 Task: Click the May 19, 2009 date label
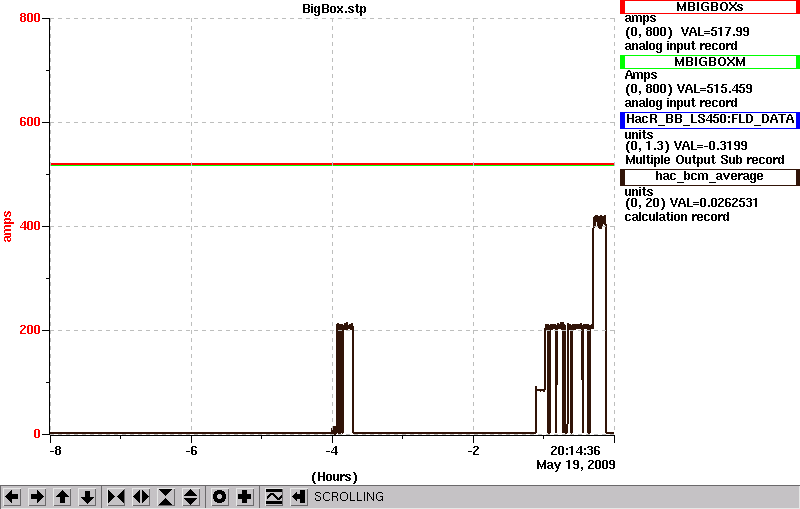(x=576, y=465)
